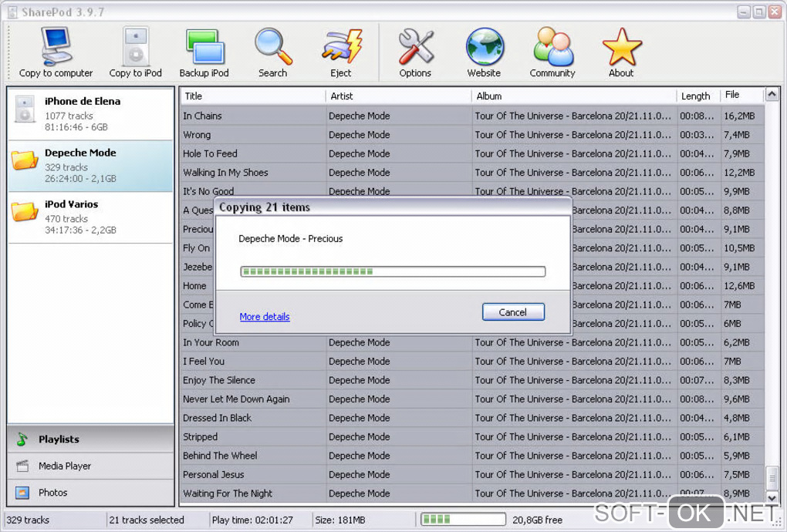Open the More details link
The image size is (787, 532).
[x=265, y=316]
